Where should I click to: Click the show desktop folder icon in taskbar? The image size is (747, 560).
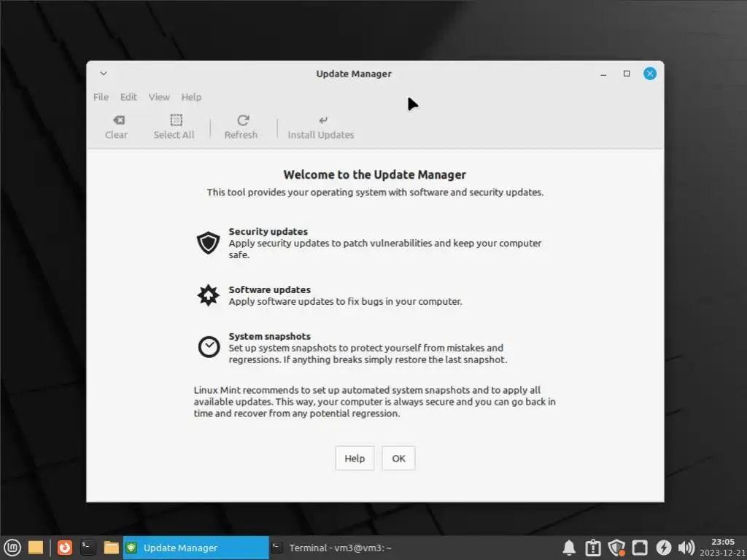point(36,548)
